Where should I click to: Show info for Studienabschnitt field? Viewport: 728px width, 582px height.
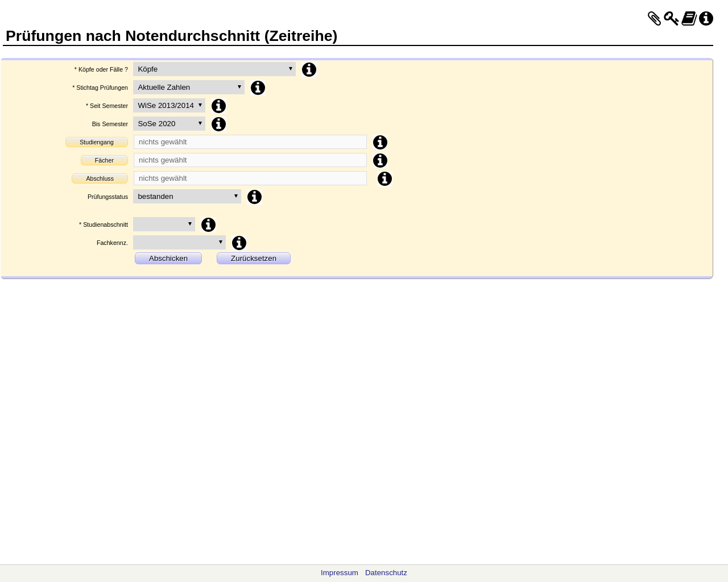pos(208,225)
